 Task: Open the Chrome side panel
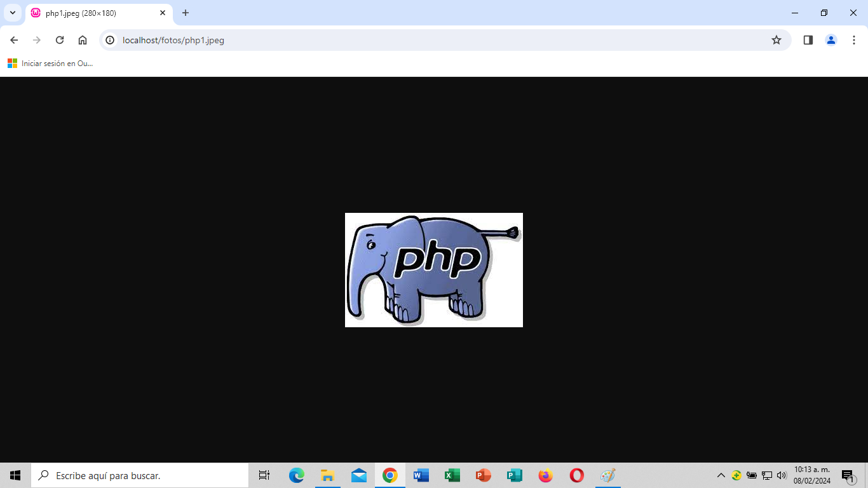[808, 40]
